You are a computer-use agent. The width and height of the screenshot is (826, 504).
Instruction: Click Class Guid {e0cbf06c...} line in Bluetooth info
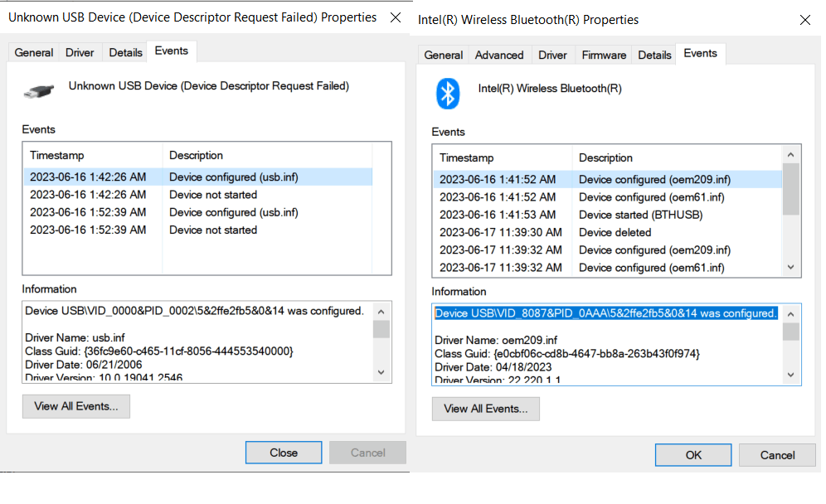pos(566,354)
